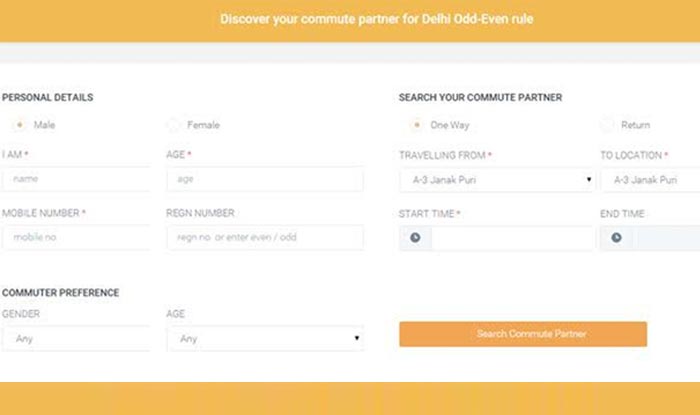Screen dimensions: 700x415
Task: Choose the One Way trip option
Action: click(416, 125)
